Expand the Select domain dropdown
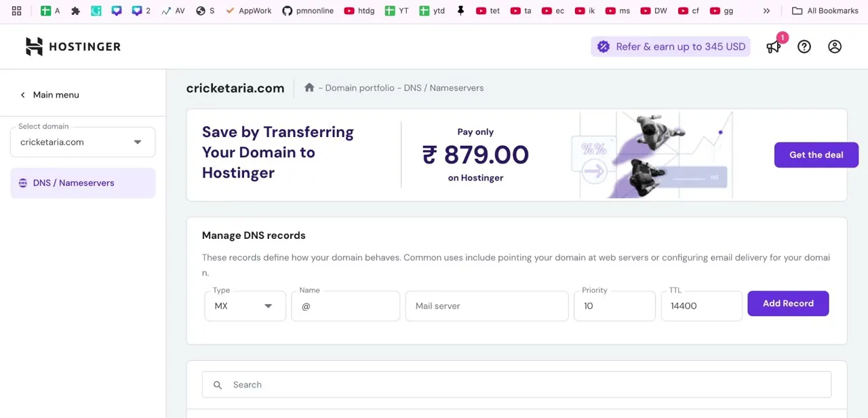This screenshot has height=418, width=868. point(83,142)
